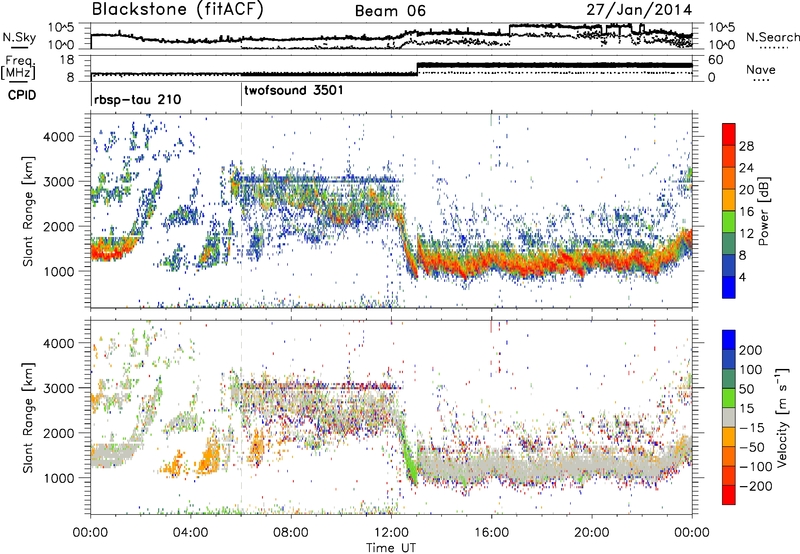This screenshot has height=554, width=800.
Task: Click the '28' tick on the Power scale
Action: click(746, 146)
